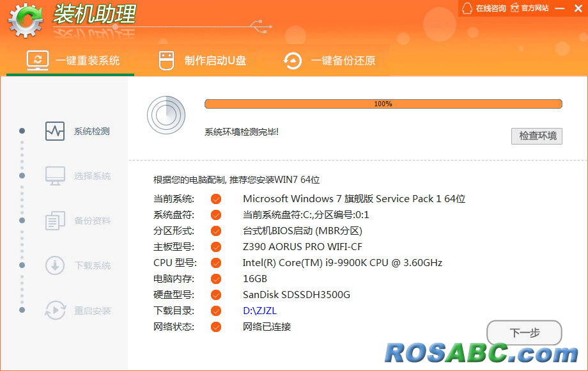588x371 pixels.
Task: Switch to the 制作启动U盘 tab
Action: (x=203, y=60)
